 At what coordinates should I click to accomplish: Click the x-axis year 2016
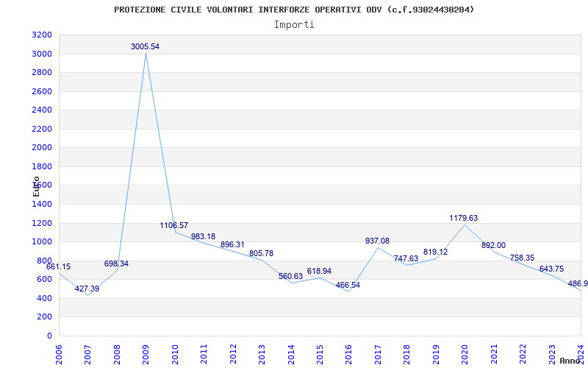(x=348, y=355)
